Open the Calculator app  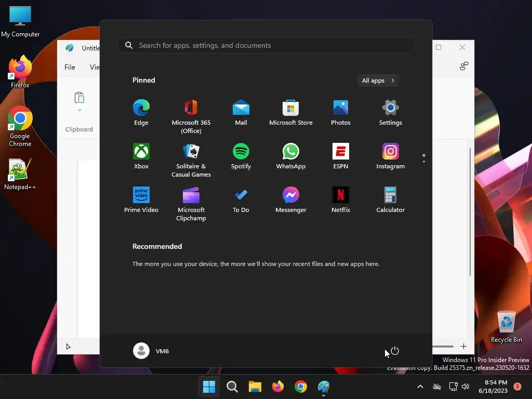pyautogui.click(x=391, y=200)
